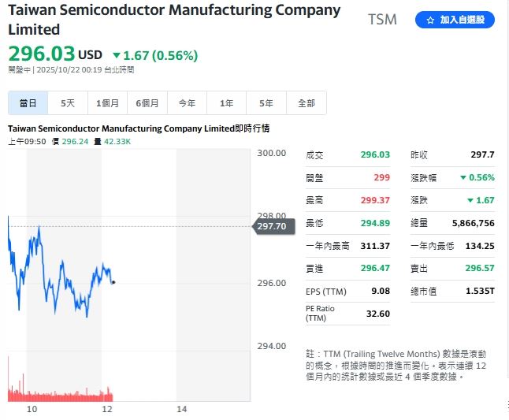Click the TSM ticker symbol
The width and height of the screenshot is (509, 420).
click(383, 20)
